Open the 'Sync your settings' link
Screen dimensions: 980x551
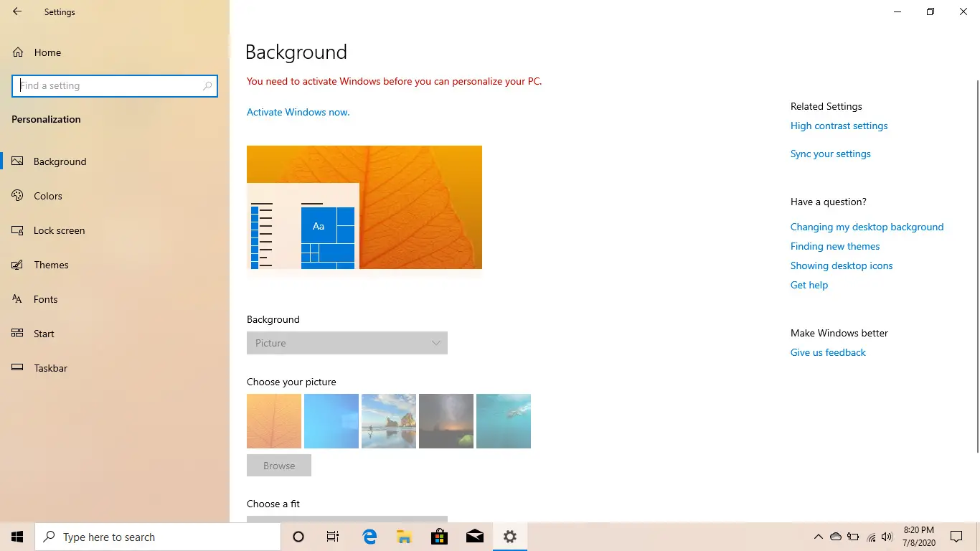click(831, 154)
